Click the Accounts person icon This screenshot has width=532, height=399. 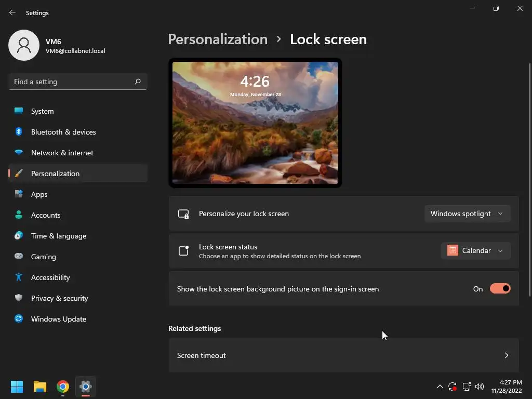pos(19,215)
